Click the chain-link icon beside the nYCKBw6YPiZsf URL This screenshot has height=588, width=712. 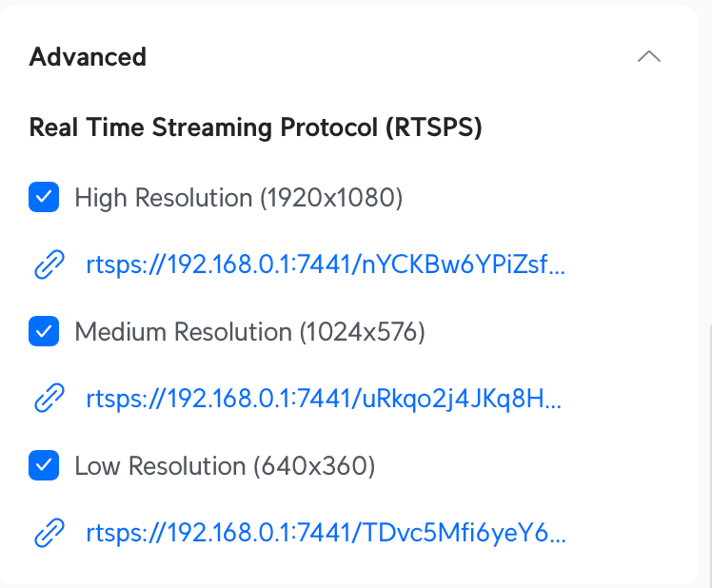coord(49,265)
